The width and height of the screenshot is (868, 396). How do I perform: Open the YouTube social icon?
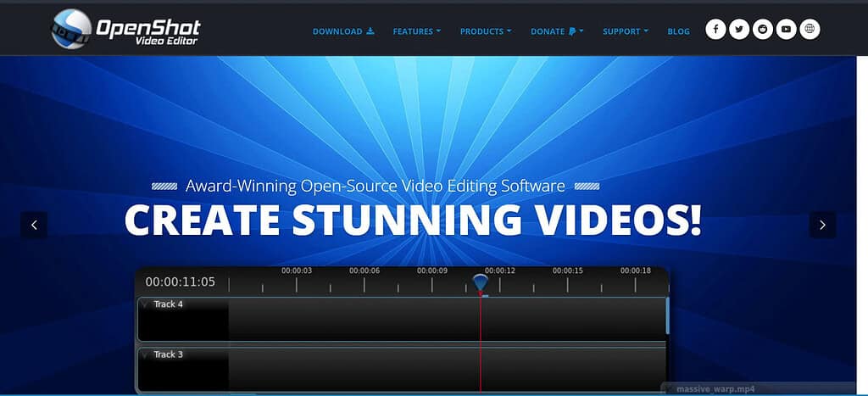(786, 30)
